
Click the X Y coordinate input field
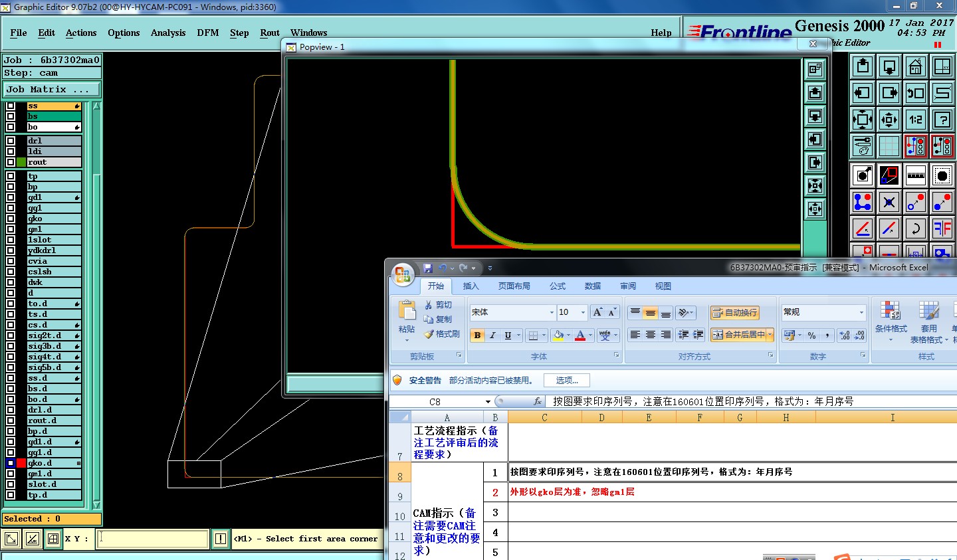[153, 539]
